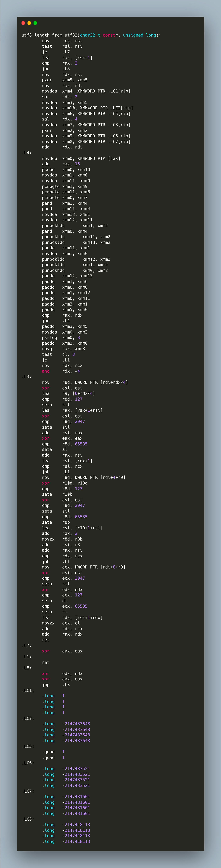Click the 'test cl, 3' line
Image resolution: width=221 pixels, height=868 pixels.
pos(58,354)
